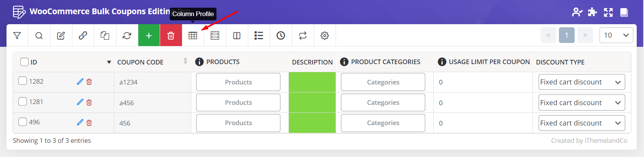
Task: Check the box for coupon 1282
Action: point(23,81)
